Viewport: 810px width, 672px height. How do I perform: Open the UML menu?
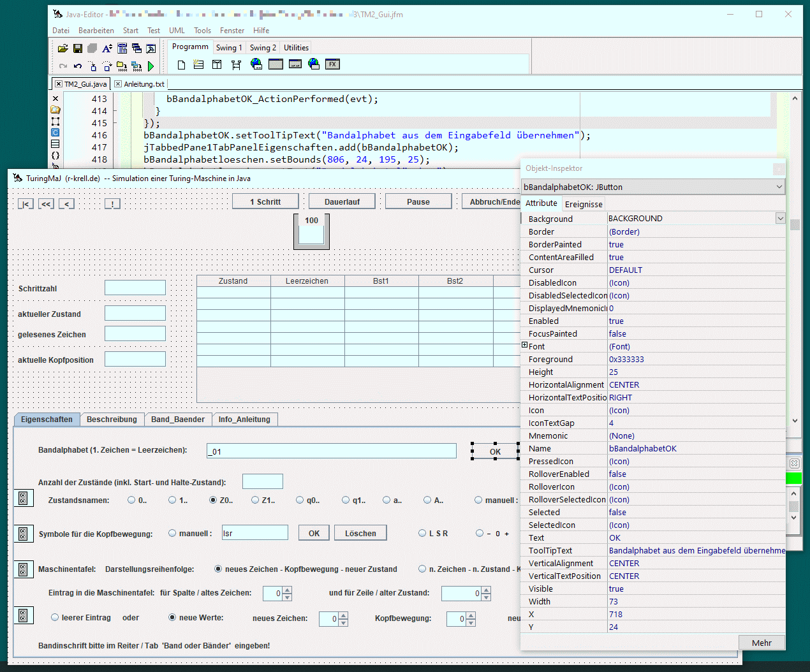[x=177, y=31]
